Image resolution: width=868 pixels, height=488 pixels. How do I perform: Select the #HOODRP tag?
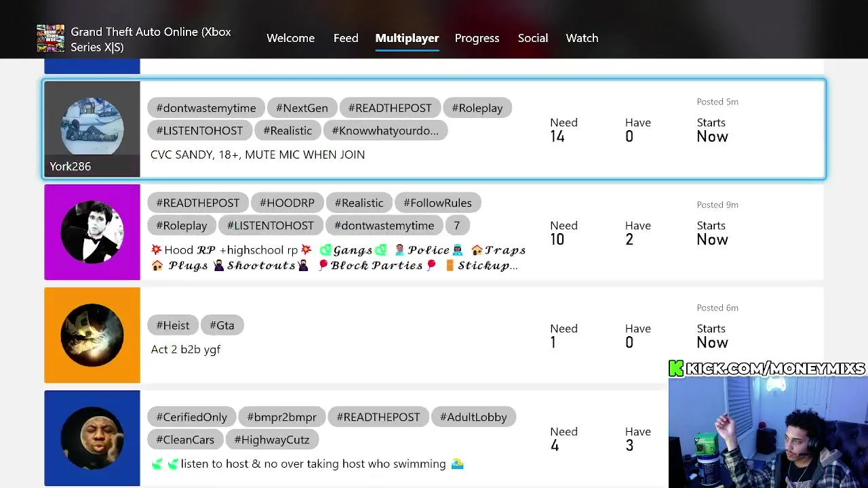point(287,203)
